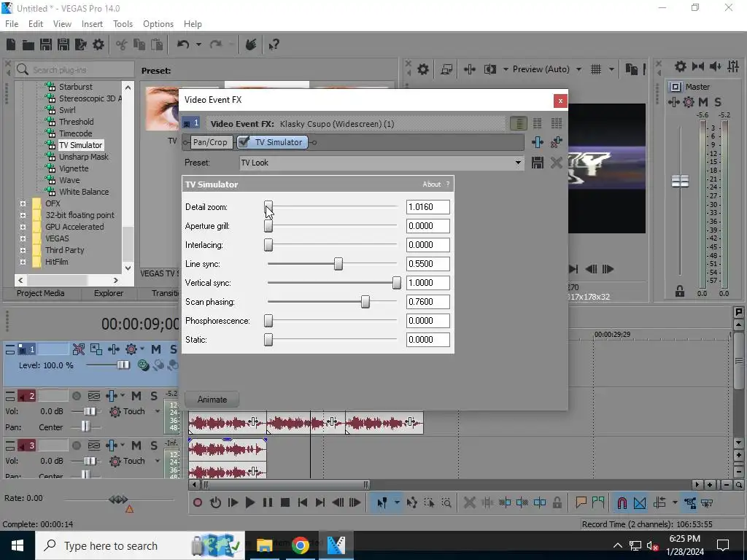Open Video Preview settings gear
Viewport: 747px width, 560px height.
pos(423,69)
